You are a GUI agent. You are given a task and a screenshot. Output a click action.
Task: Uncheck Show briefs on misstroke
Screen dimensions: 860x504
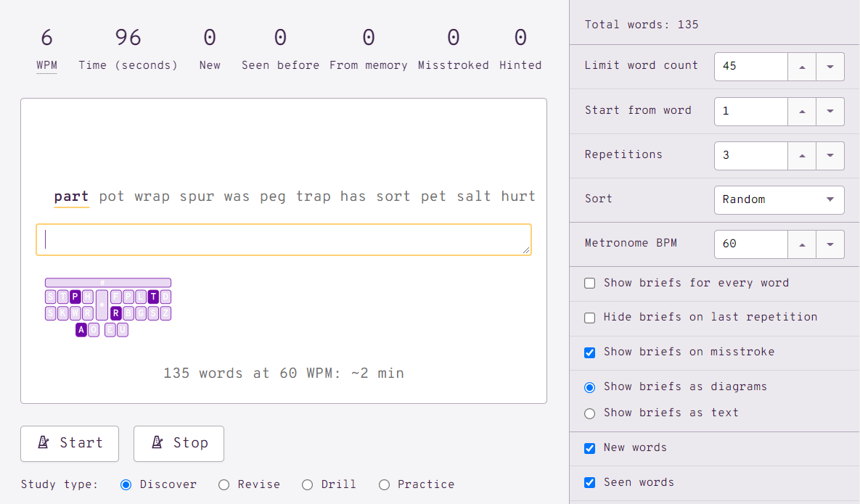(590, 352)
